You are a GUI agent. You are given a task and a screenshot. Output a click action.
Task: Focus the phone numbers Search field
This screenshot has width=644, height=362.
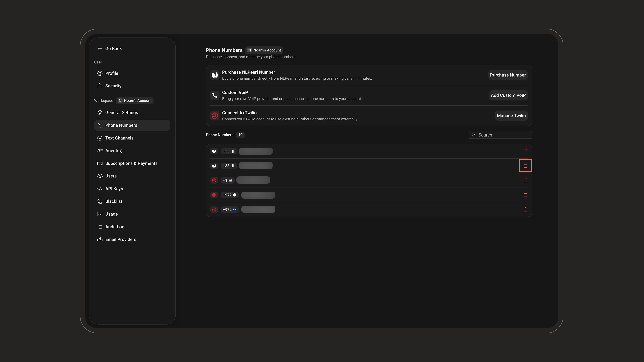pyautogui.click(x=500, y=135)
